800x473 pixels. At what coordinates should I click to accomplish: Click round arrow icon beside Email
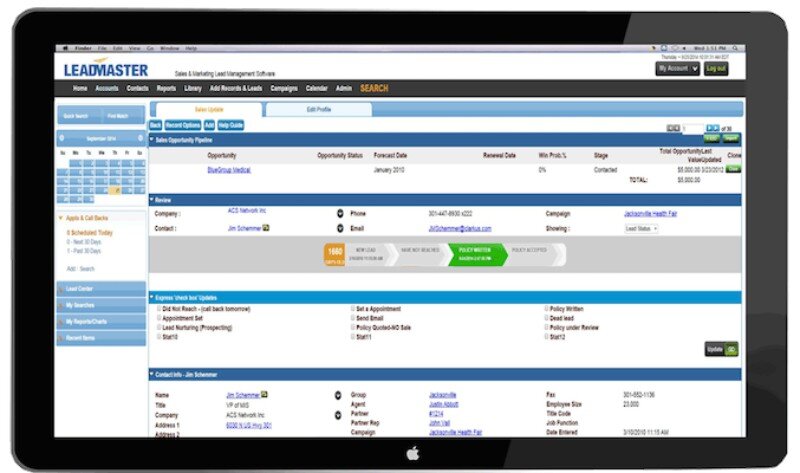[x=339, y=228]
